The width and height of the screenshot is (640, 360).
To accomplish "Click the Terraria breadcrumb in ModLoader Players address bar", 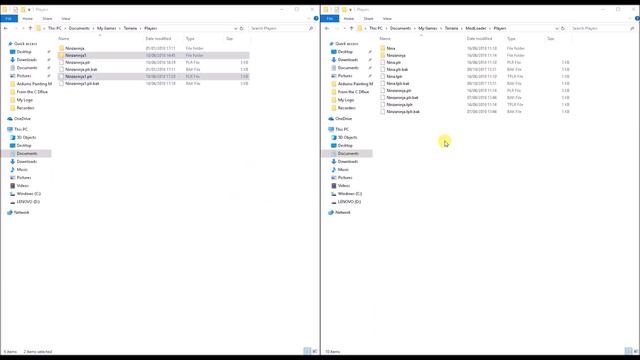I will [x=451, y=28].
